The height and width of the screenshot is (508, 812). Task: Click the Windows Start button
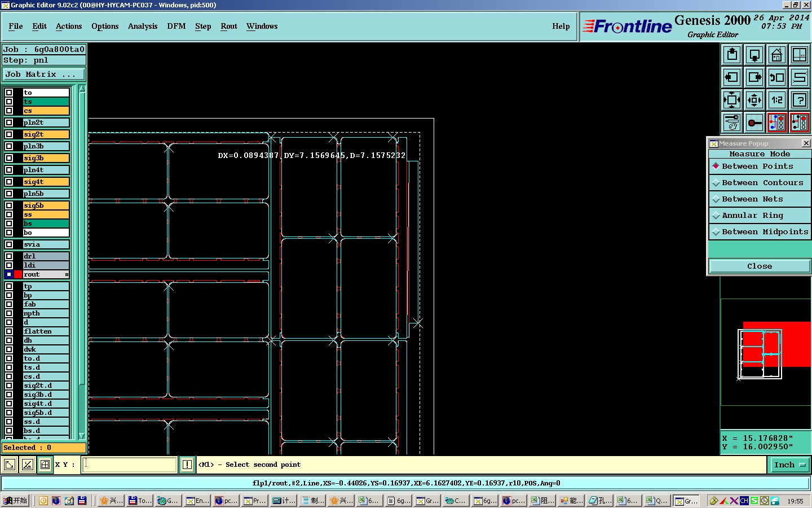[15, 500]
